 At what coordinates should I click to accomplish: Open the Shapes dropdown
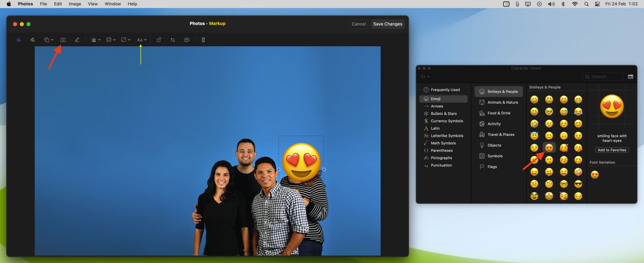click(49, 40)
